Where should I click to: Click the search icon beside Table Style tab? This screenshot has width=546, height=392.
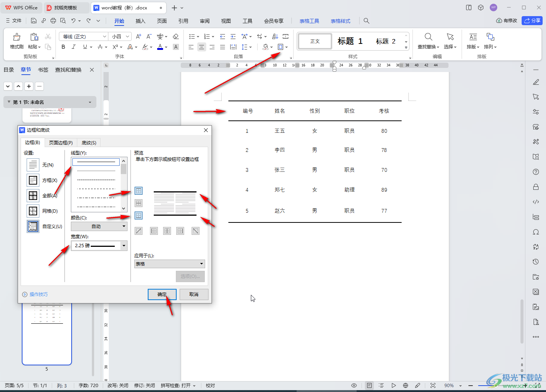[366, 21]
